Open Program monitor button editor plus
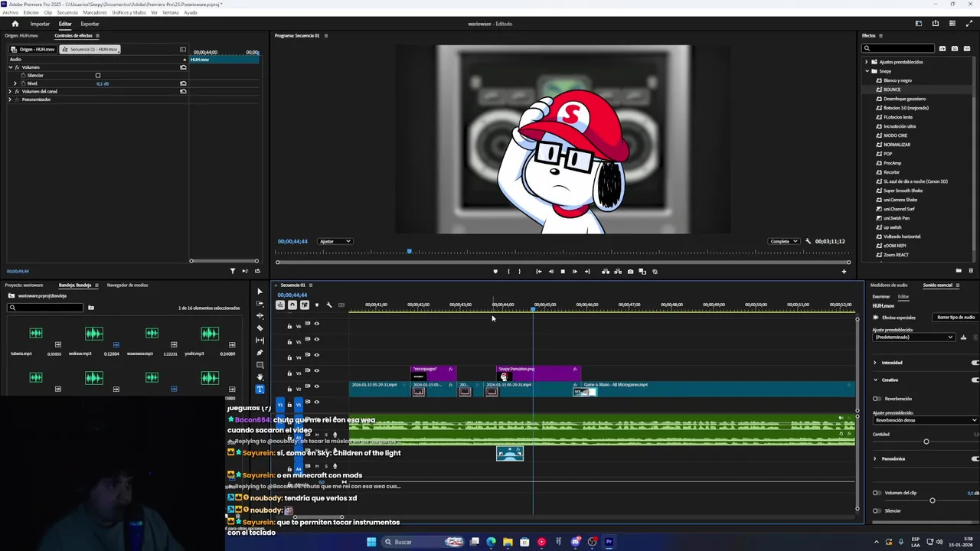This screenshot has width=980, height=551. point(844,272)
